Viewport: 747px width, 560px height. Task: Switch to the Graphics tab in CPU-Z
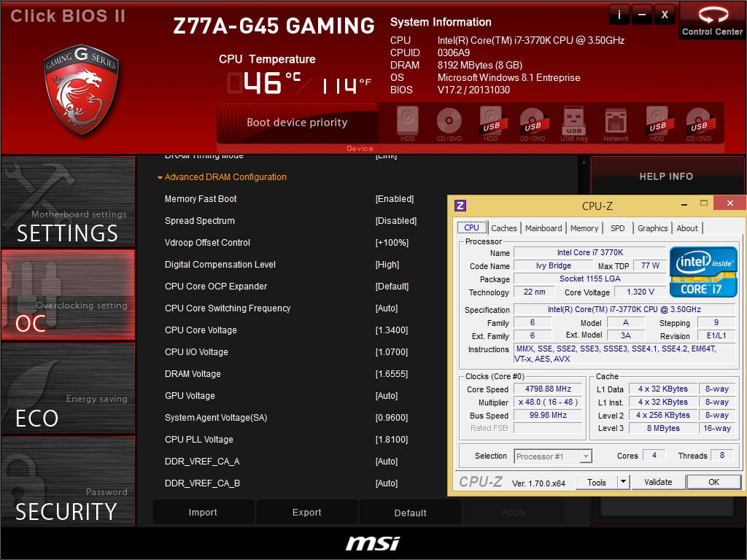point(652,228)
